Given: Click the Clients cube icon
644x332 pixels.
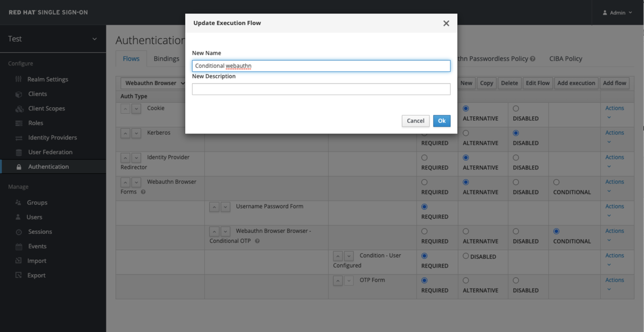Looking at the screenshot, I should [19, 94].
